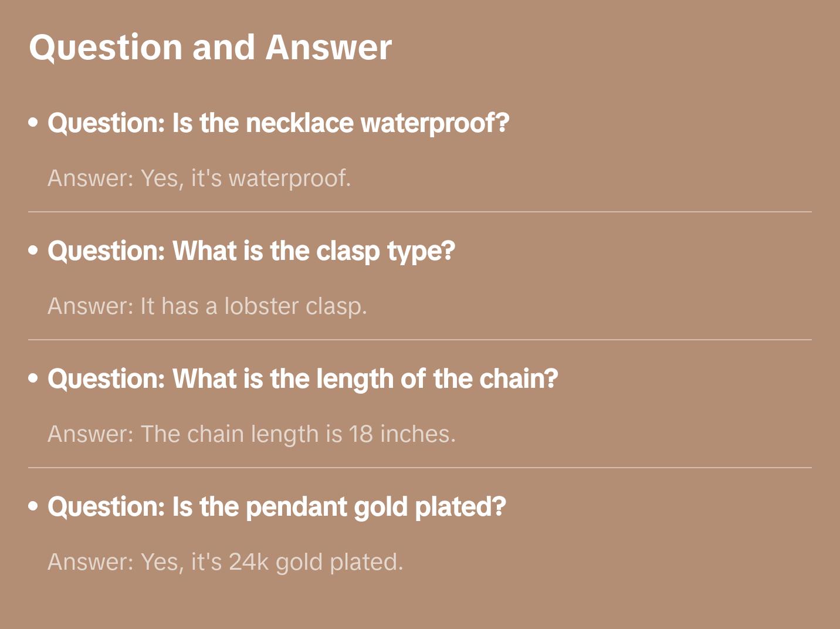Click "18 inches" in the third answer
This screenshot has width=840, height=629.
[x=402, y=434]
